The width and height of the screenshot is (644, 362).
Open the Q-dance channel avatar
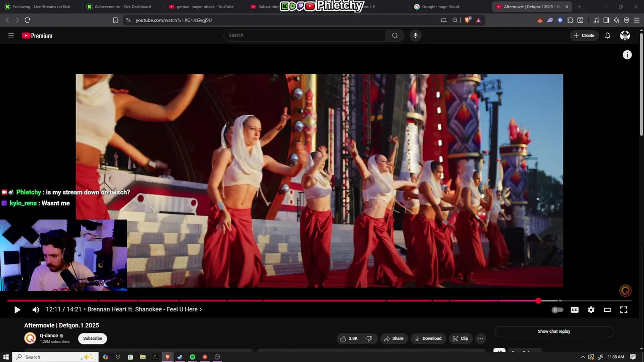31,338
